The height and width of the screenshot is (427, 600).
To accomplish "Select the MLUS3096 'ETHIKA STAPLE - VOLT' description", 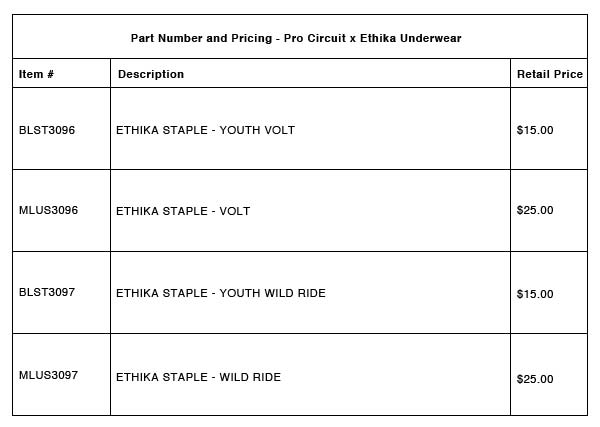I will (x=183, y=211).
